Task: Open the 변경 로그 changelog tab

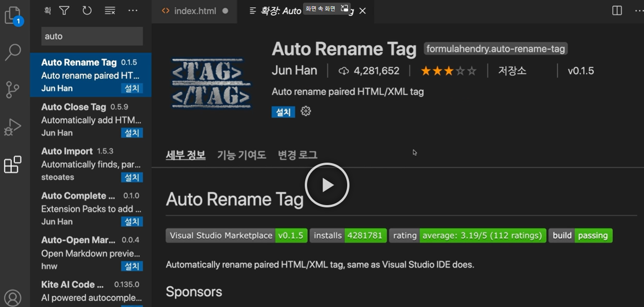Action: click(x=298, y=155)
